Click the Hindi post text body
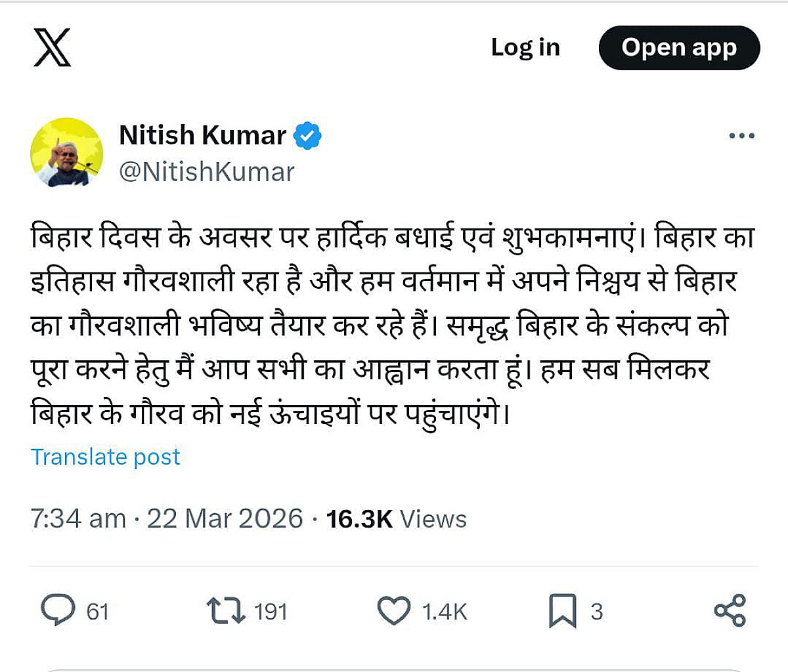 [x=391, y=325]
